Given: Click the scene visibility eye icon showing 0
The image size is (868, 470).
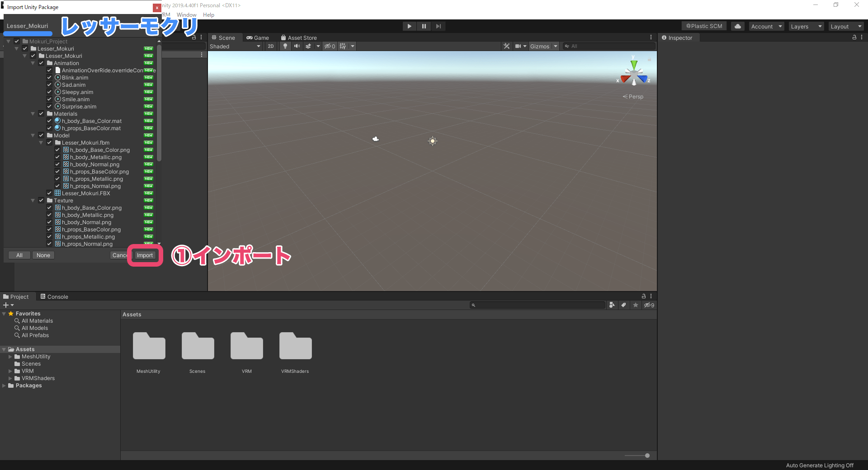Looking at the screenshot, I should [330, 46].
